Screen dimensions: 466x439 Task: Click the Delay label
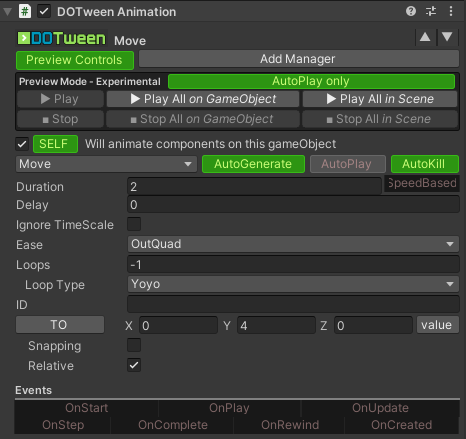[32, 205]
